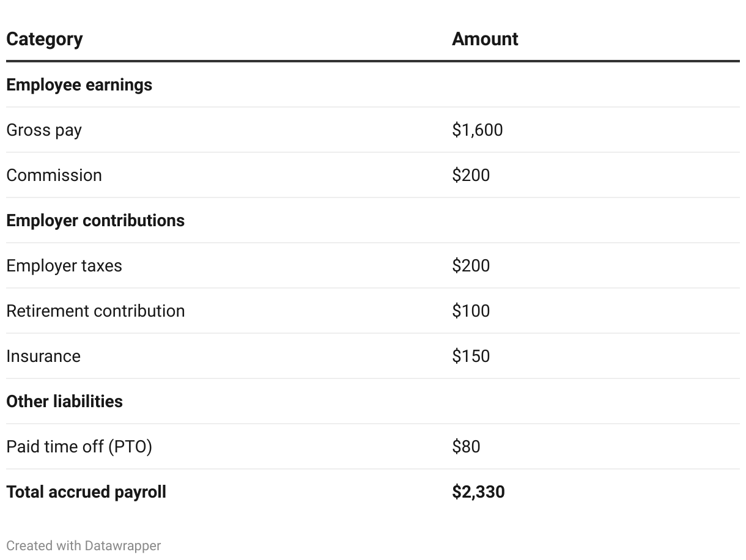
Task: Click the Other liabilities section heading
Action: (x=64, y=402)
